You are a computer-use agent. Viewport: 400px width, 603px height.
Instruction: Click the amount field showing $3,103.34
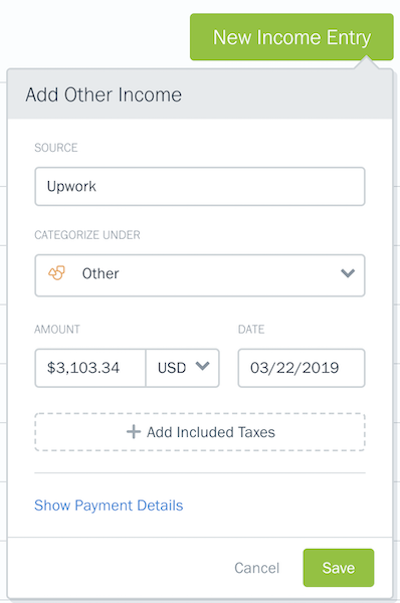(90, 368)
